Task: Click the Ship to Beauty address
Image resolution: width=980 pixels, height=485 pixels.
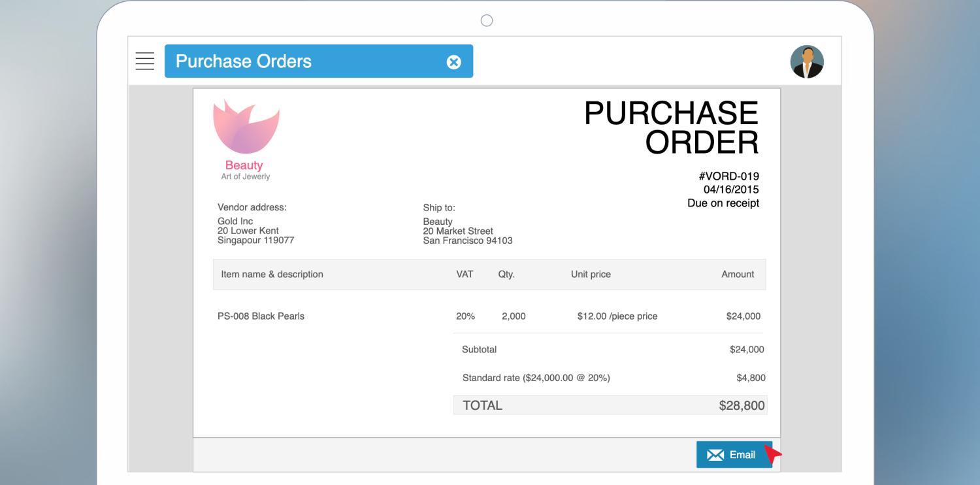Action: point(467,231)
